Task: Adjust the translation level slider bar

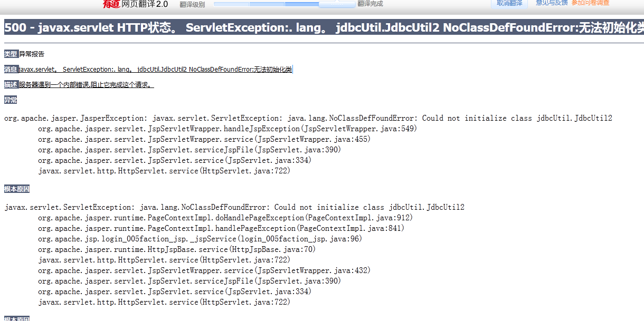Action: [285, 4]
